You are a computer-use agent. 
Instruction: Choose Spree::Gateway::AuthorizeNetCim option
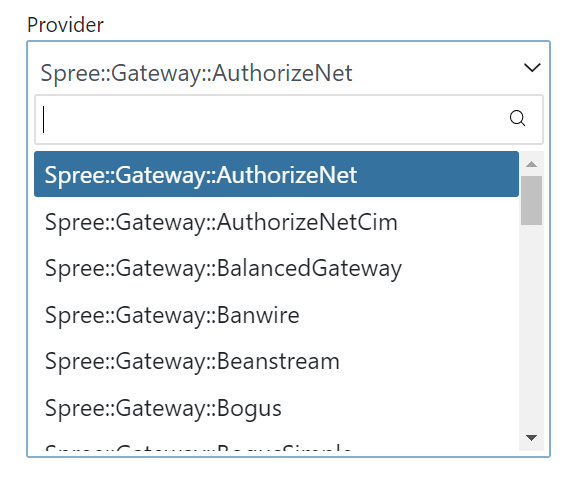pos(276,221)
